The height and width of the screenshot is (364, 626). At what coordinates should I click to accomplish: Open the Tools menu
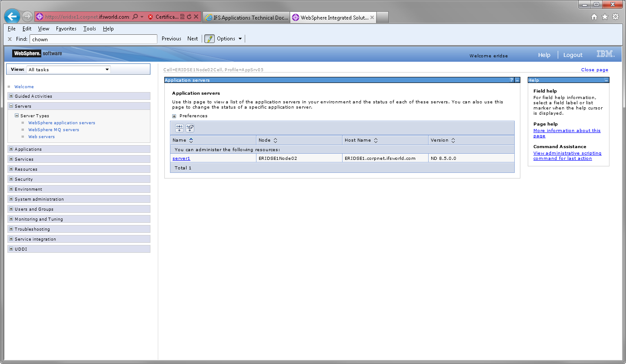pos(90,29)
